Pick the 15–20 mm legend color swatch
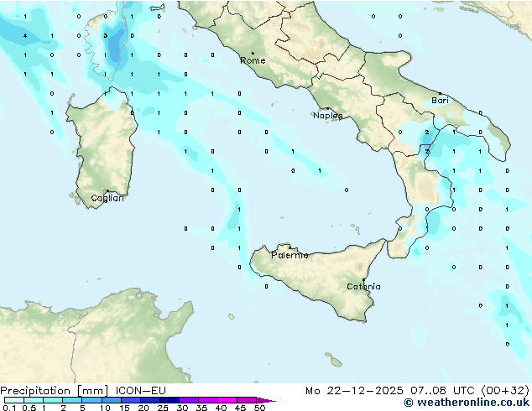The image size is (532, 411). 131,400
